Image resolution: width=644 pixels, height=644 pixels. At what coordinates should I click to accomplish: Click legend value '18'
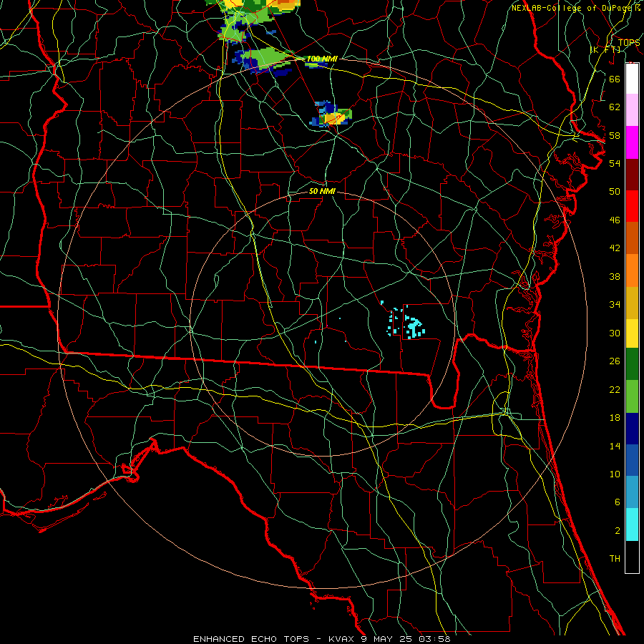click(x=615, y=418)
